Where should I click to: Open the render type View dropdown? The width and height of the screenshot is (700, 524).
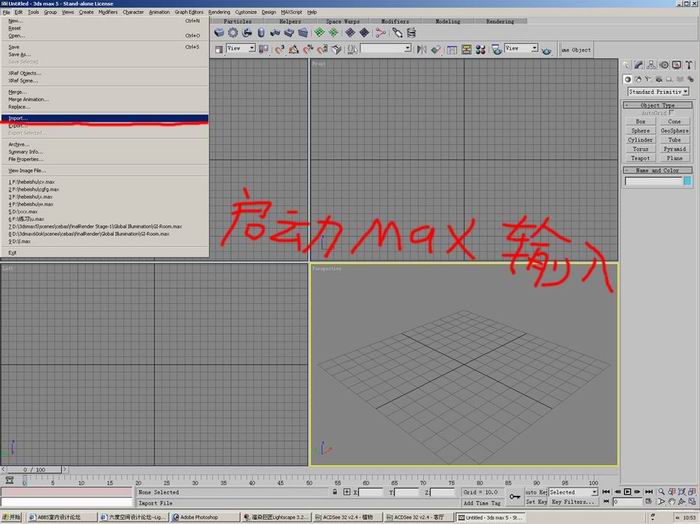pos(521,48)
